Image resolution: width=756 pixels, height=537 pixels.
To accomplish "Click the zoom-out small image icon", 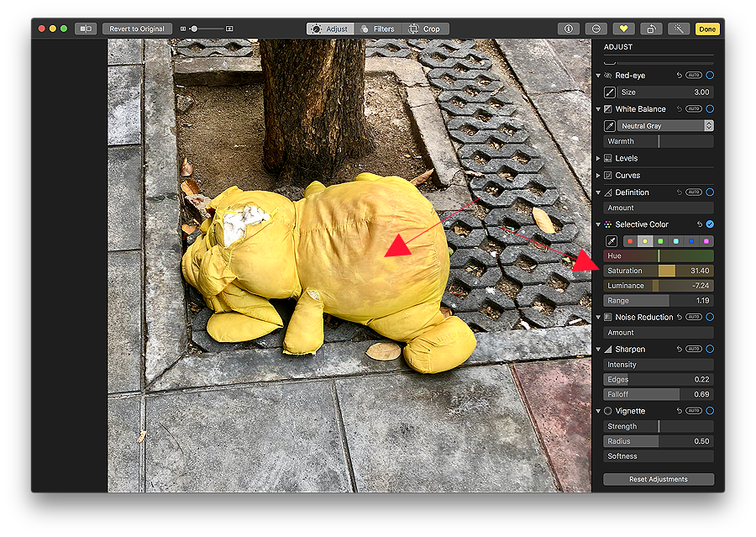I will [x=183, y=29].
